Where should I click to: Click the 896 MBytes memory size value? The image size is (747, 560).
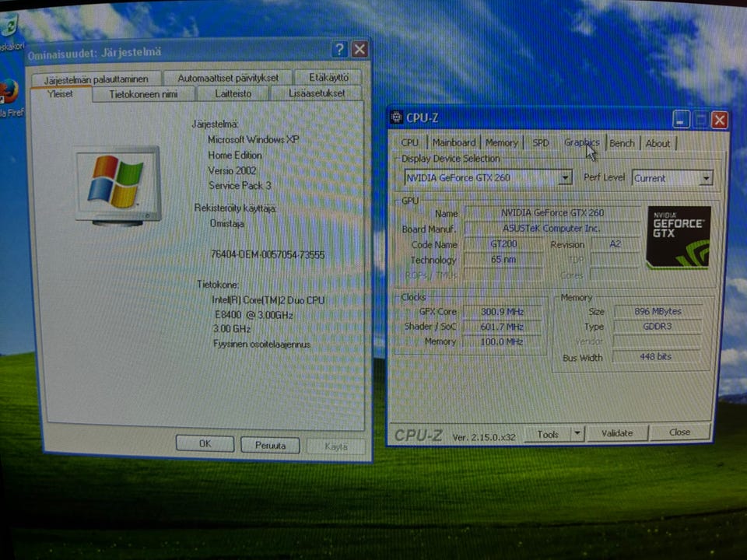[658, 311]
